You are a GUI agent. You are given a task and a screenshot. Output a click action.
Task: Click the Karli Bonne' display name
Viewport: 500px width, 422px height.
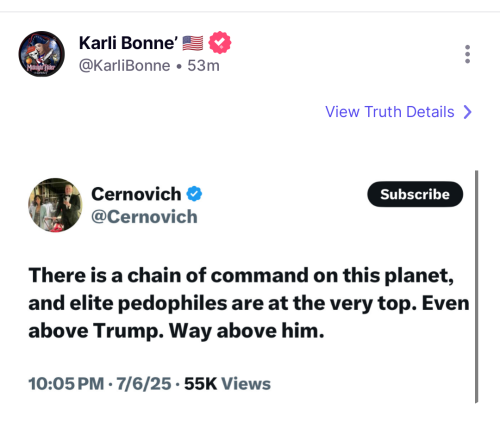128,43
